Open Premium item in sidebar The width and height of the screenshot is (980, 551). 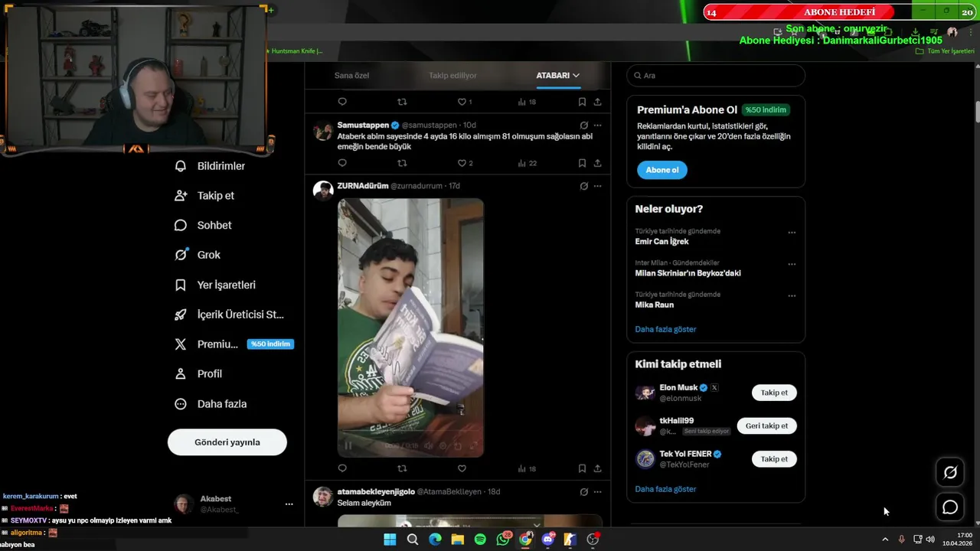pyautogui.click(x=234, y=344)
